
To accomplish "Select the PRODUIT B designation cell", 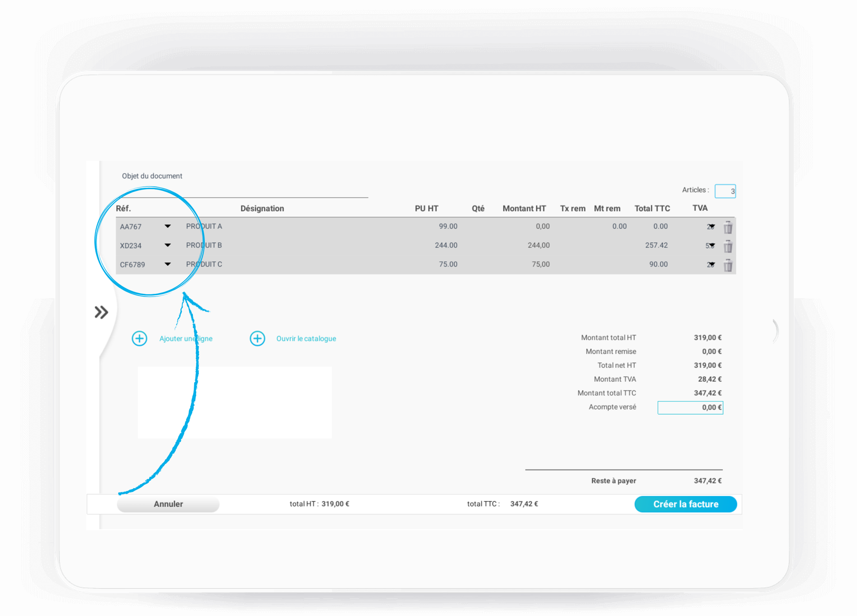I will pos(204,245).
